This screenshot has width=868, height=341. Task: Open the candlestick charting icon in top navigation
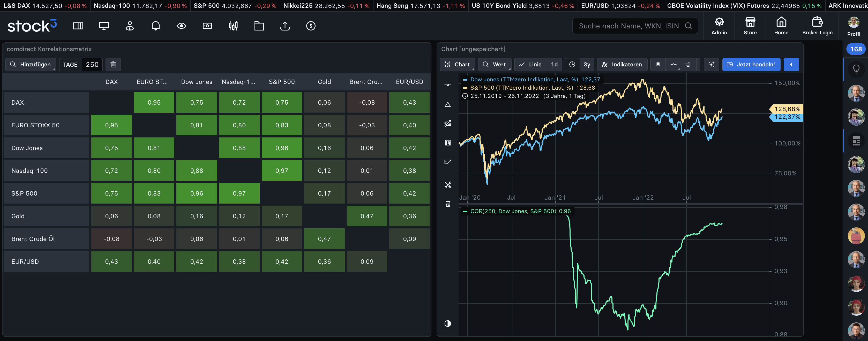[233, 26]
